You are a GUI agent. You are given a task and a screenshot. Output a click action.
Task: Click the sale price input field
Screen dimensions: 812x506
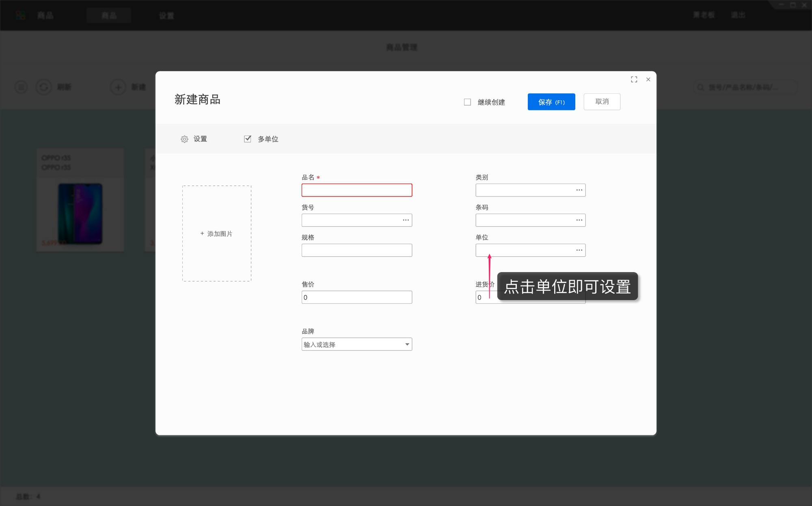click(x=356, y=297)
